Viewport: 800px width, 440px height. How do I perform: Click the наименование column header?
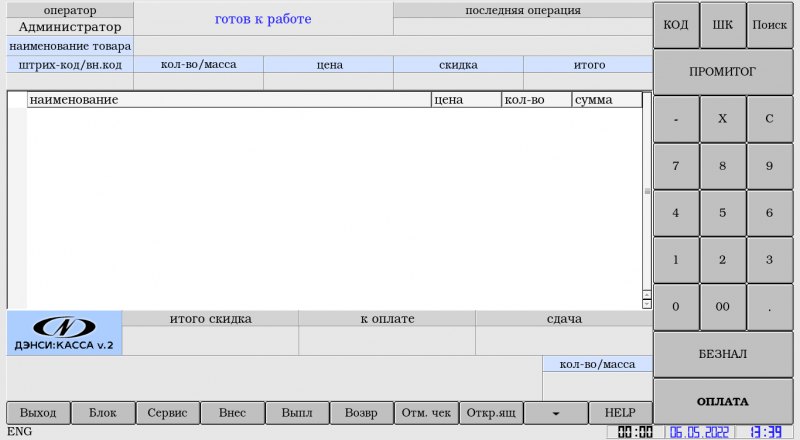click(229, 100)
